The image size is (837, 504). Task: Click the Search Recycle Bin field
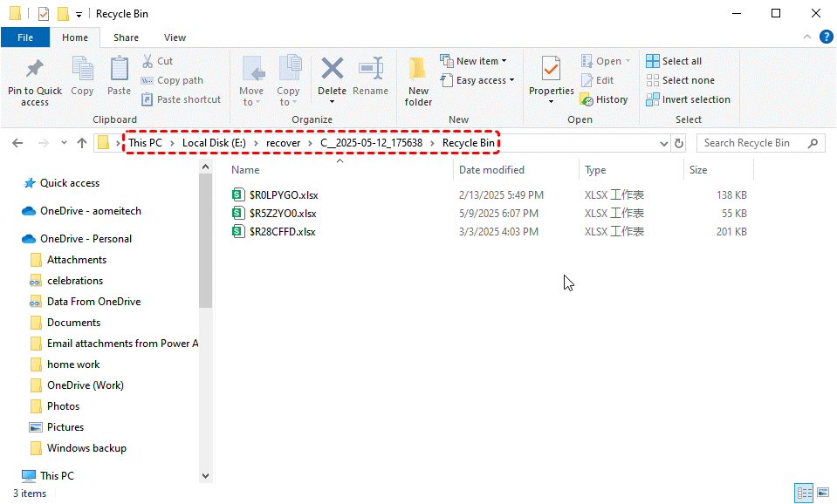[x=755, y=143]
